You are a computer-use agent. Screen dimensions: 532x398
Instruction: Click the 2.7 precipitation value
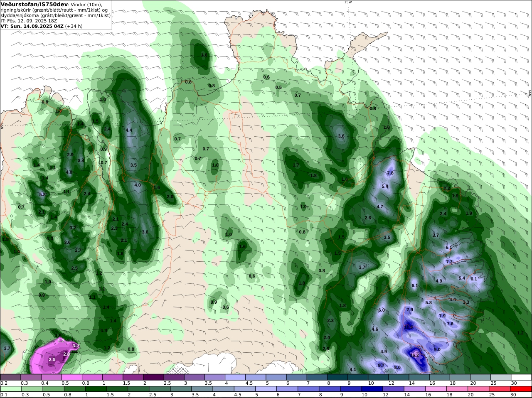click(x=78, y=250)
